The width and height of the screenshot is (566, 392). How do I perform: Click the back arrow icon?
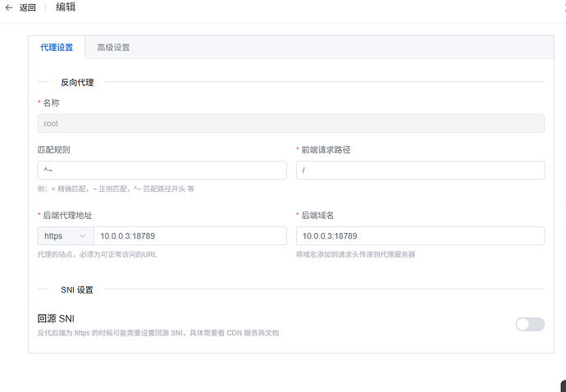tap(9, 7)
